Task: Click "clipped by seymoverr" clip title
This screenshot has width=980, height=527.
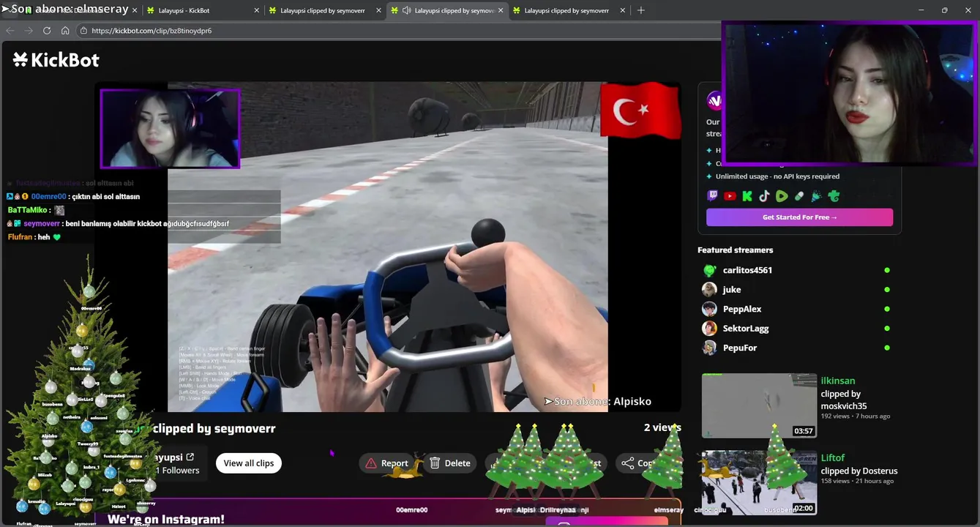Action: [x=214, y=428]
